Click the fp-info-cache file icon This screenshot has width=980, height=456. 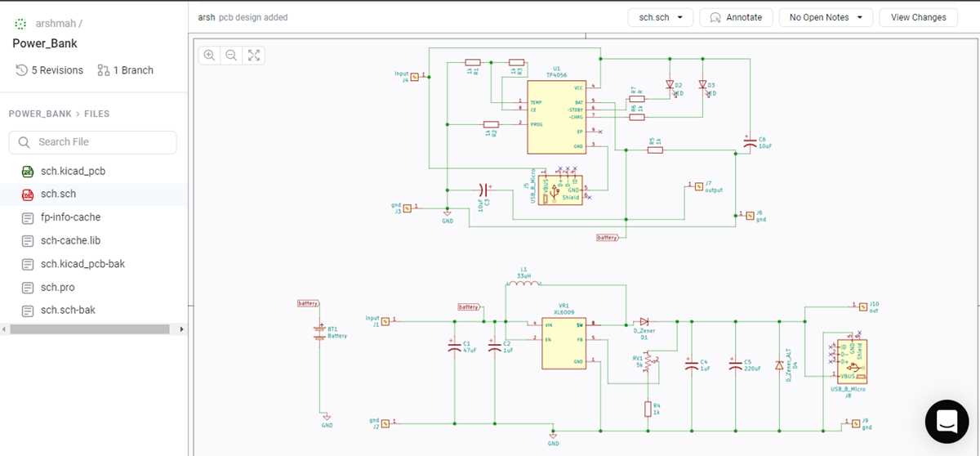27,217
